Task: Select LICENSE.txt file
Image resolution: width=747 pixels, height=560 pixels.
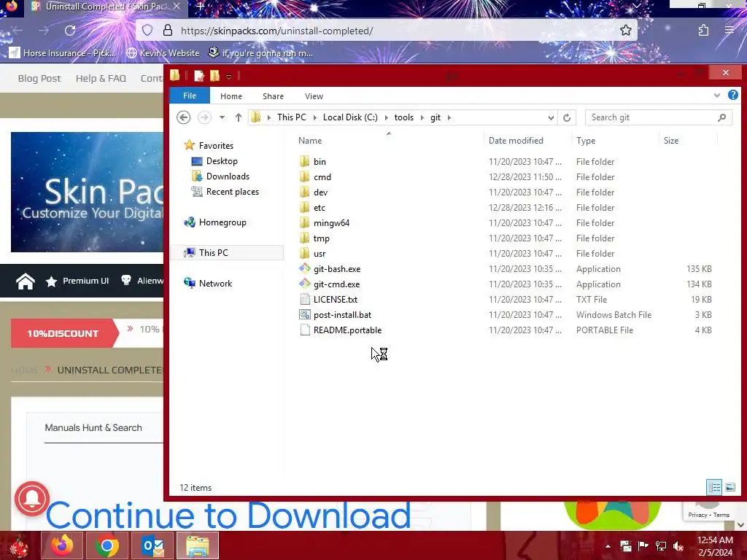Action: click(x=335, y=299)
